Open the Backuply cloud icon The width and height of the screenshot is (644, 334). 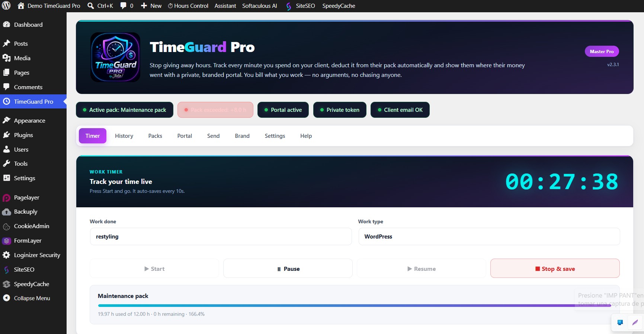coord(6,212)
